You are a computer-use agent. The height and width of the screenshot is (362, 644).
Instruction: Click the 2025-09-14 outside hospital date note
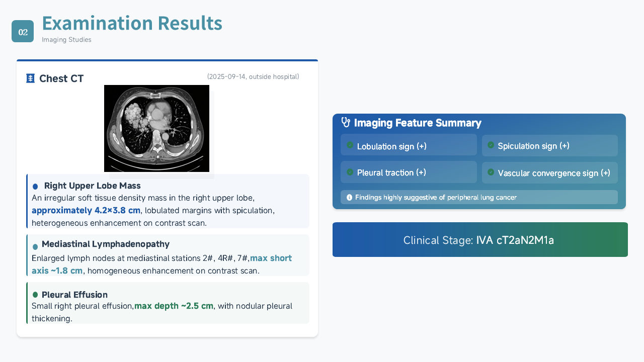tap(253, 76)
